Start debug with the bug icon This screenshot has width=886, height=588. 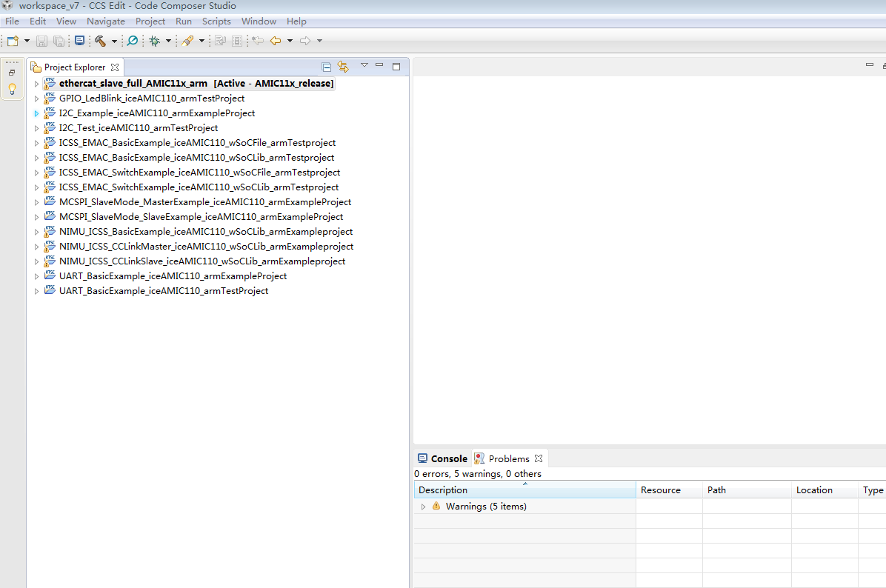tap(155, 41)
